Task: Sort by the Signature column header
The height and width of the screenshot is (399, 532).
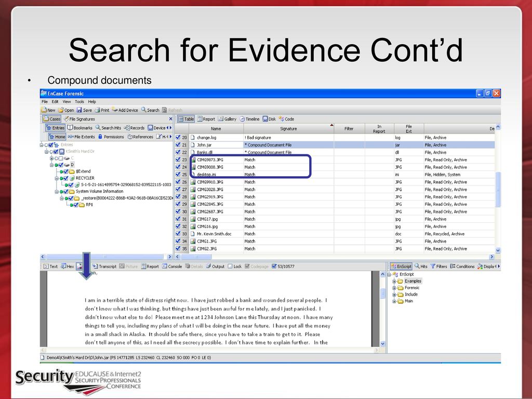Action: coord(289,129)
